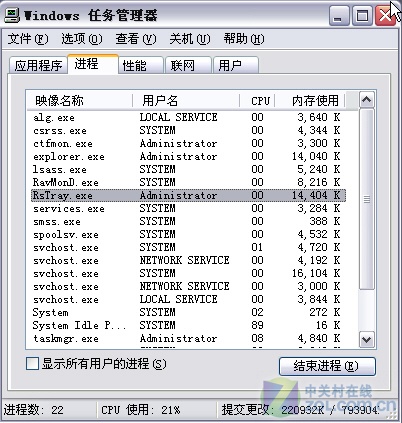The height and width of the screenshot is (423, 402).
Task: Click the scrollbar down arrow
Action: 367,340
